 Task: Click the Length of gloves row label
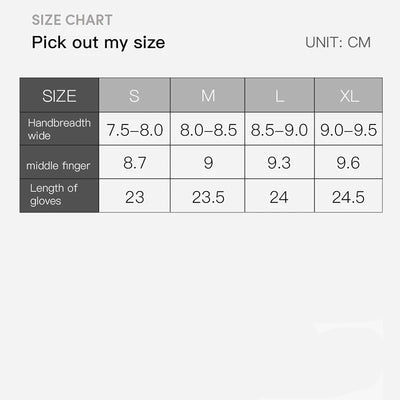tap(59, 196)
